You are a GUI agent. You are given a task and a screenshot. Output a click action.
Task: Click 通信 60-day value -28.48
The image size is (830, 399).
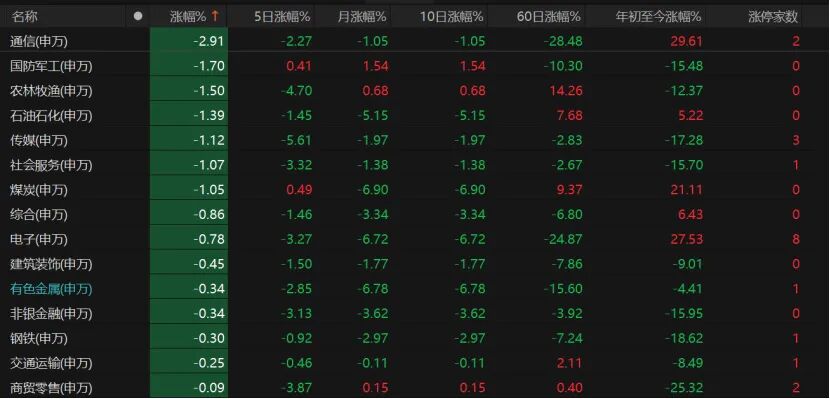pos(563,41)
